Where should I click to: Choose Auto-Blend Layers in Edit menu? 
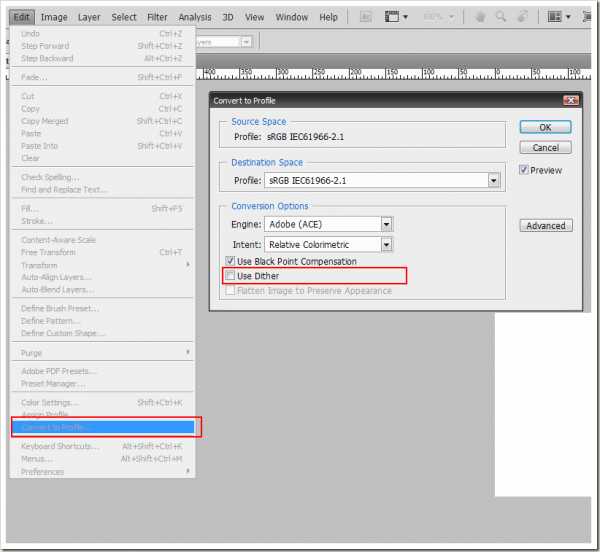point(103,290)
